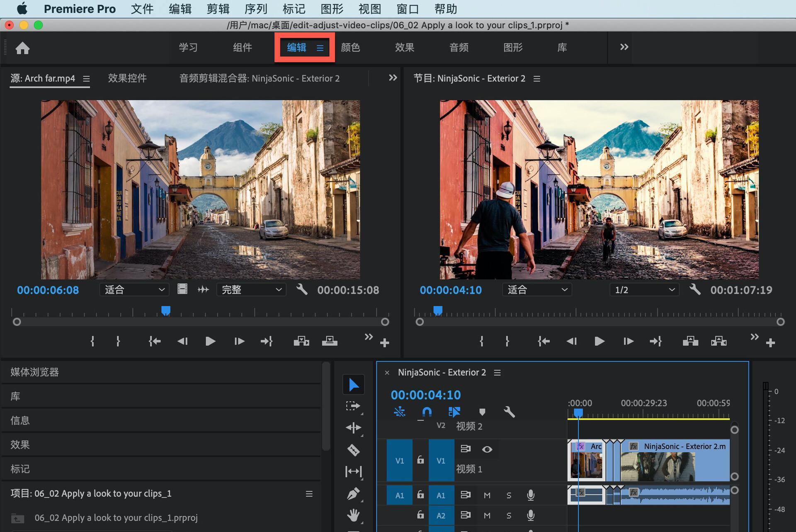The image size is (796, 532).
Task: Expand 媒体浏览器 panel
Action: coord(35,372)
